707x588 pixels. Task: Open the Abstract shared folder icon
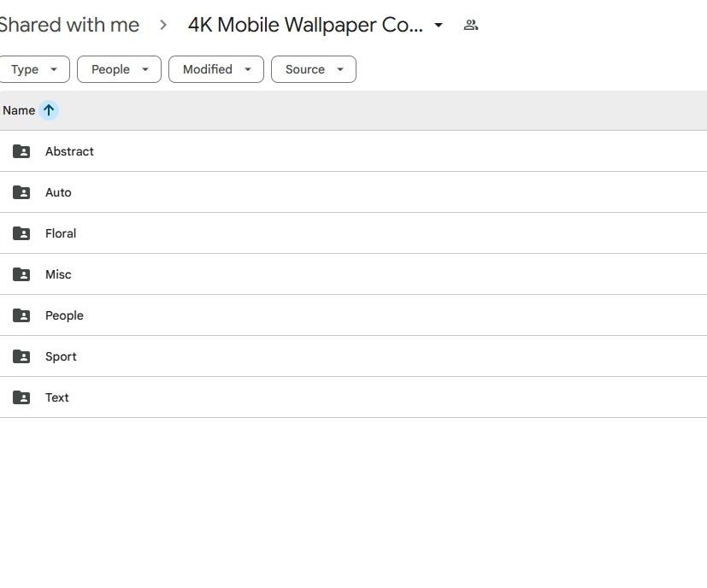pos(21,151)
